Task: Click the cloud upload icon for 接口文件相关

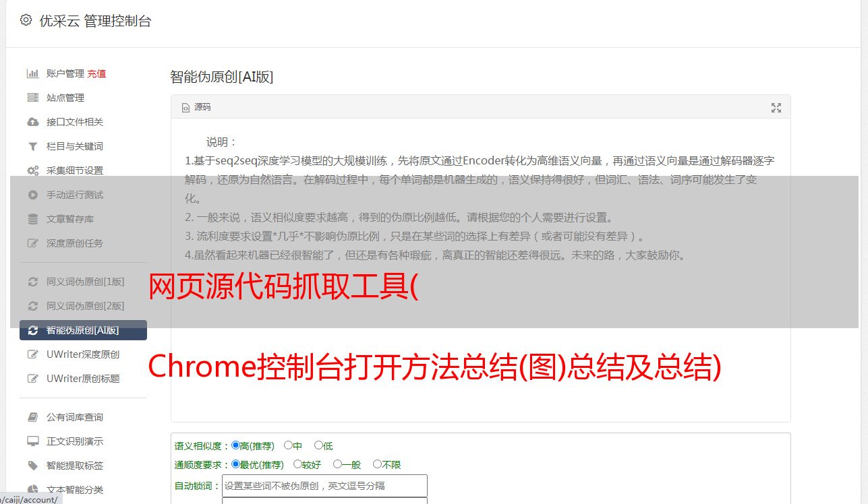Action: point(32,122)
